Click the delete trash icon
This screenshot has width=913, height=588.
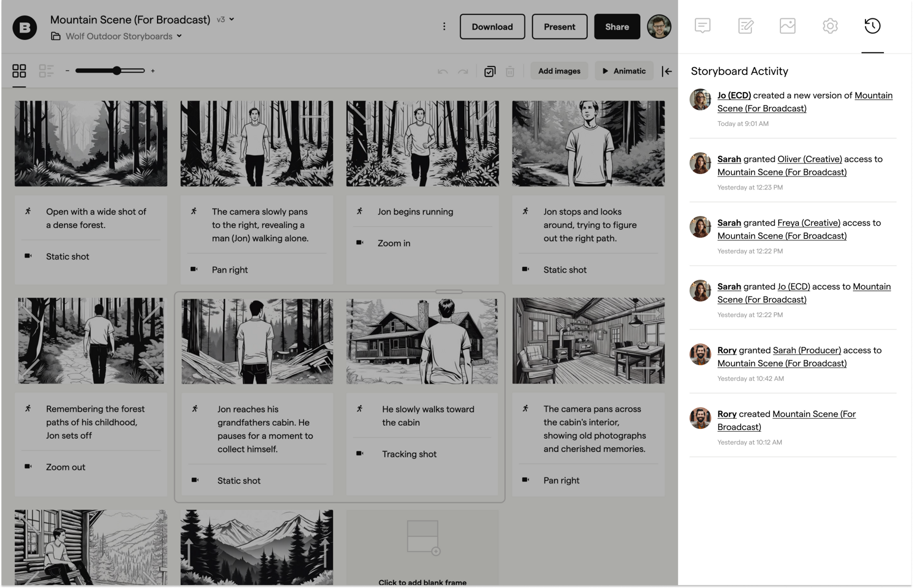coord(510,71)
